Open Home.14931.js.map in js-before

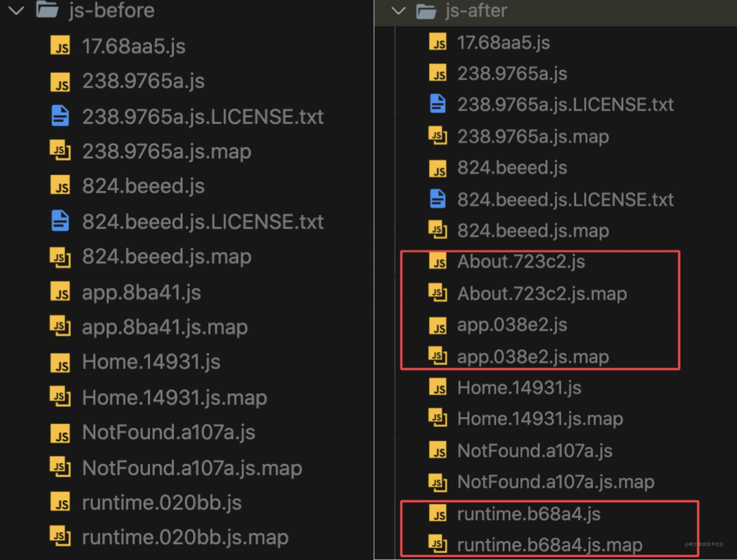pos(175,398)
